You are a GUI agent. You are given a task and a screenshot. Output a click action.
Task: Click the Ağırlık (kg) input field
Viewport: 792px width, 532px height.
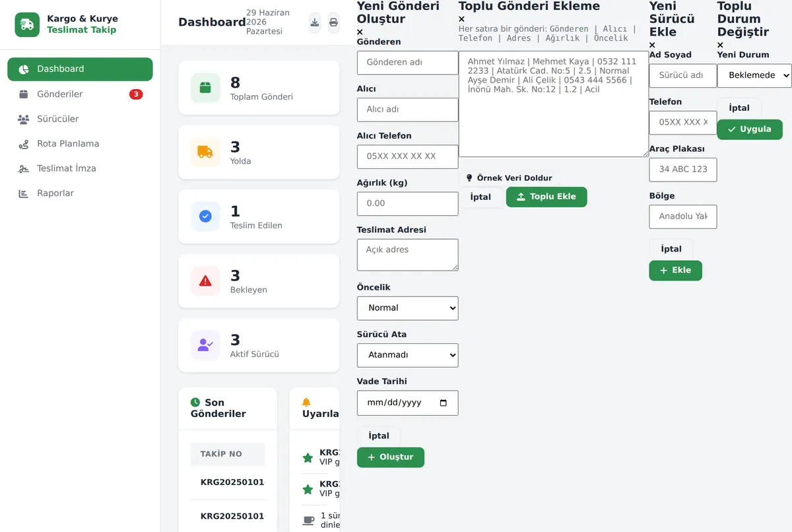(407, 203)
